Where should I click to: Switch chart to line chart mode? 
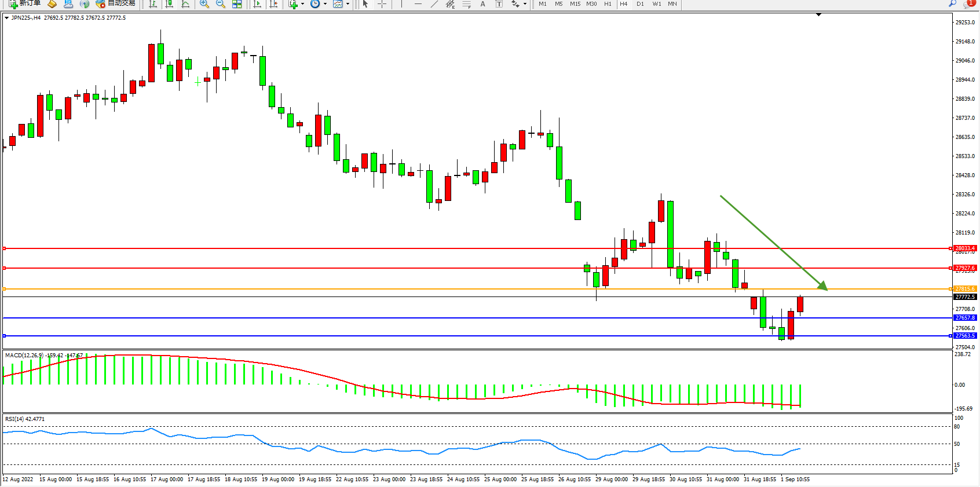[185, 4]
